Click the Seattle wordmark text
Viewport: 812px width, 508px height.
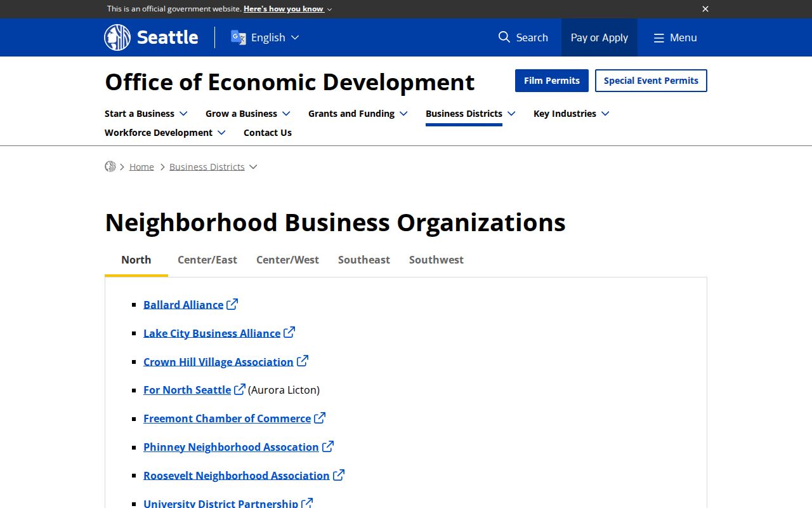pyautogui.click(x=167, y=37)
